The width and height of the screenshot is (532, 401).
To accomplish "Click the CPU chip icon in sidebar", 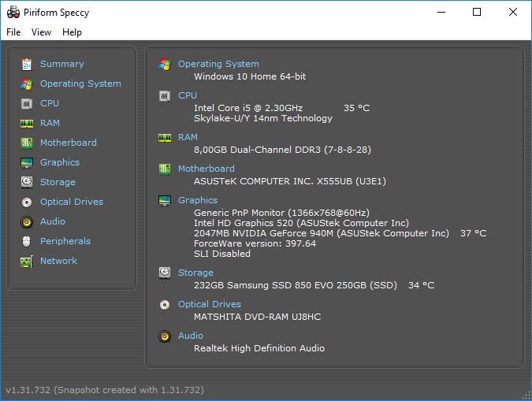I will (x=27, y=103).
